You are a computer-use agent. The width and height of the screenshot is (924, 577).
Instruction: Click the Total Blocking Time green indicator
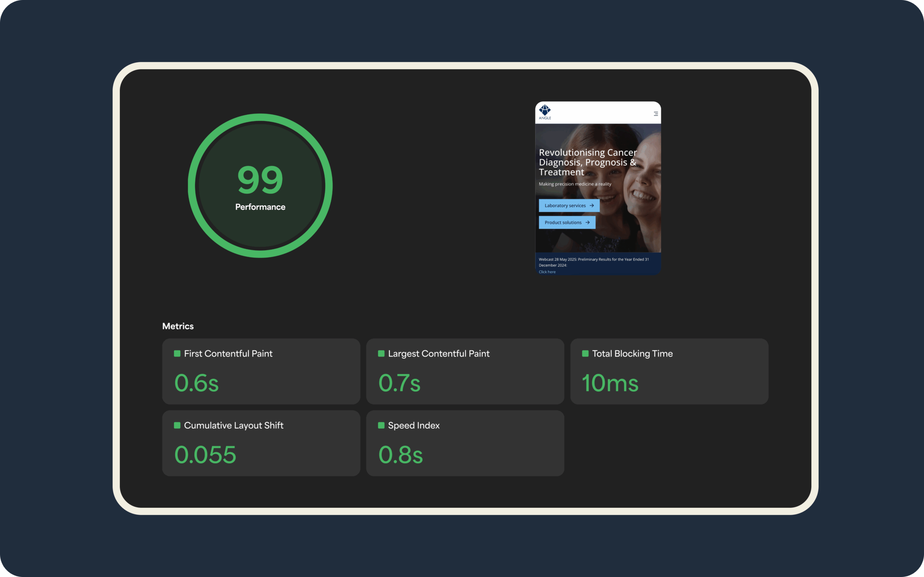(585, 353)
